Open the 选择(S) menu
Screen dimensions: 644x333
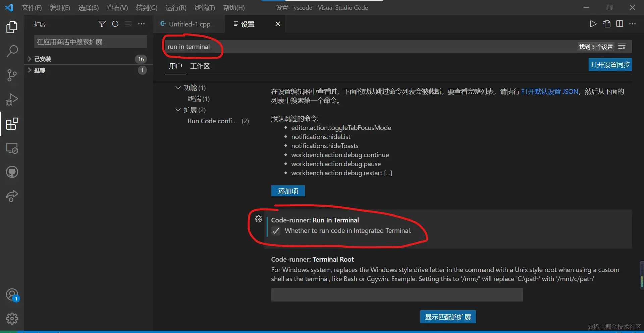[x=89, y=7]
